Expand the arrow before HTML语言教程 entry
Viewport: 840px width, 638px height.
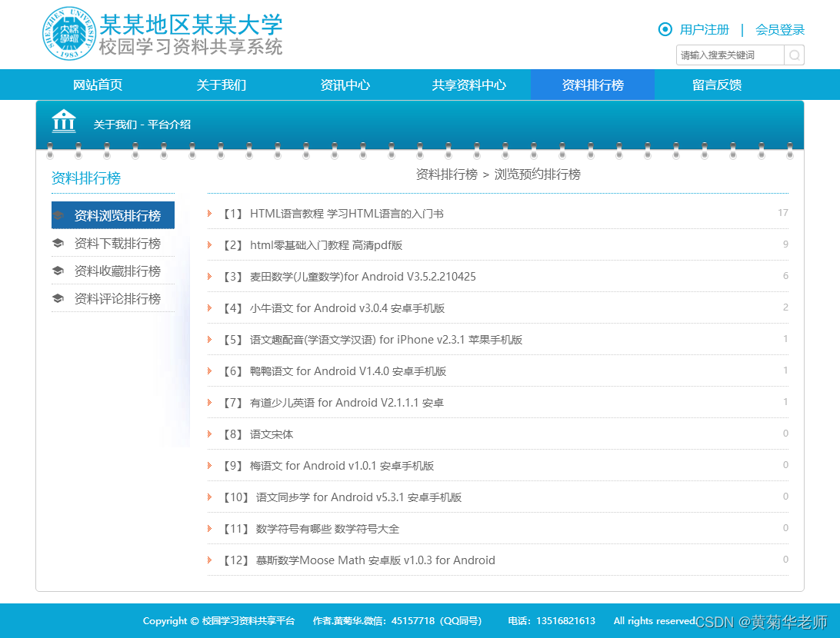click(x=208, y=213)
